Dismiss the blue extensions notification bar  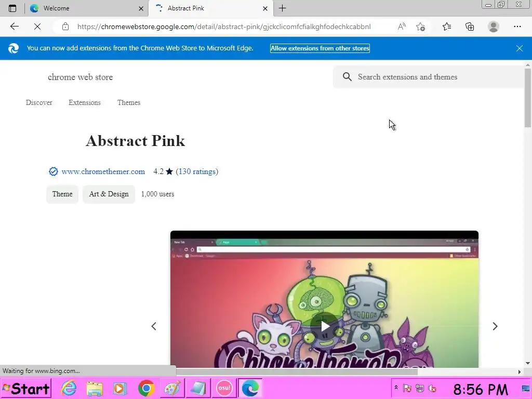click(520, 48)
